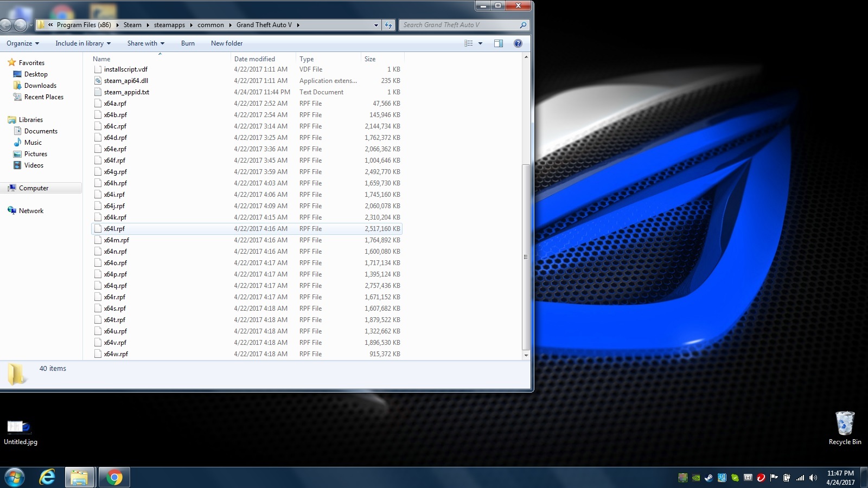Click the Burn toolbar button
The width and height of the screenshot is (868, 488).
click(x=188, y=43)
